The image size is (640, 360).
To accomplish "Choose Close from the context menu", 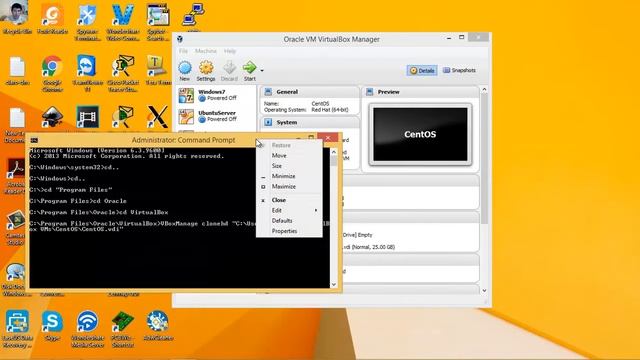I will [289, 200].
